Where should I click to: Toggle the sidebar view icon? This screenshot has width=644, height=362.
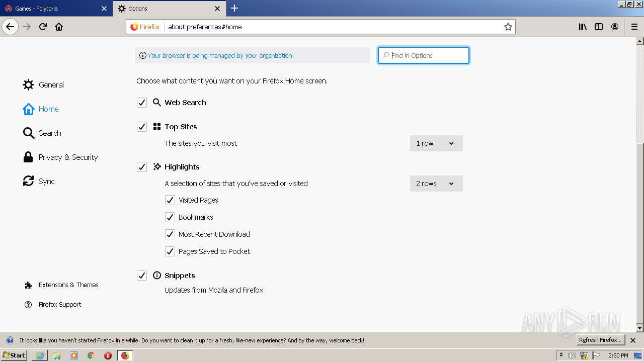pyautogui.click(x=599, y=27)
